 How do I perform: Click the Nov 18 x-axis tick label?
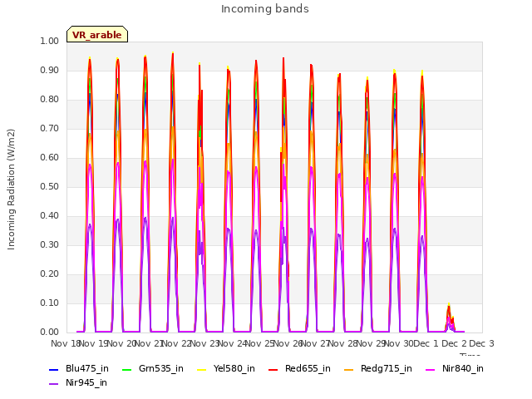[66, 343]
